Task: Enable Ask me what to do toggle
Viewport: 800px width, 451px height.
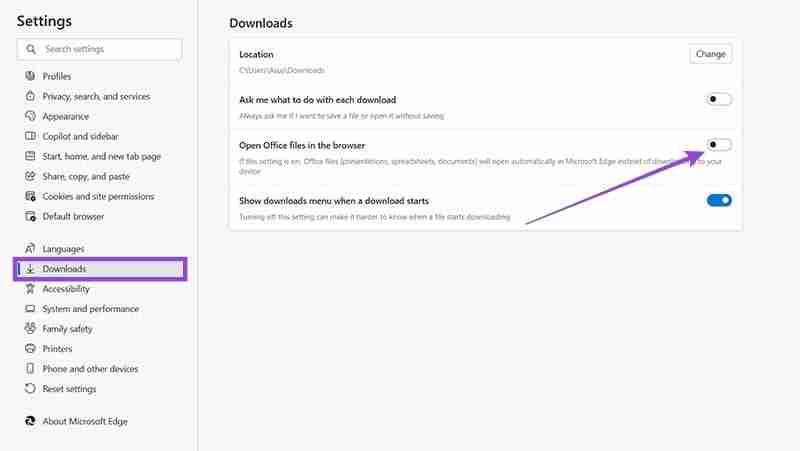Action: click(719, 99)
